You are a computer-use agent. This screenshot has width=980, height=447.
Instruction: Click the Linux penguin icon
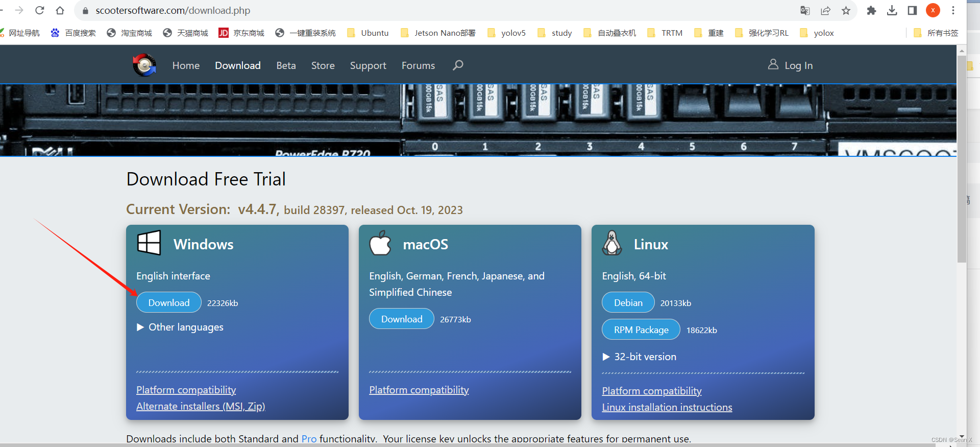(612, 243)
